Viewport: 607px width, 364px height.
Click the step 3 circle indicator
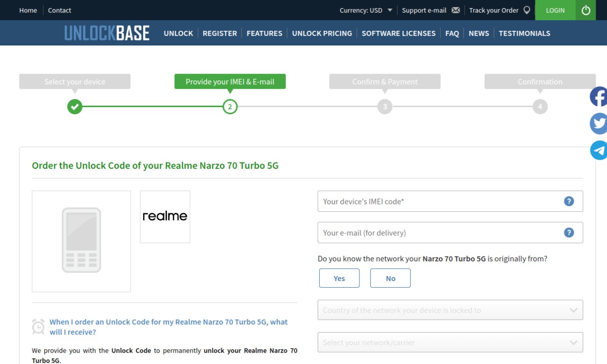[385, 107]
